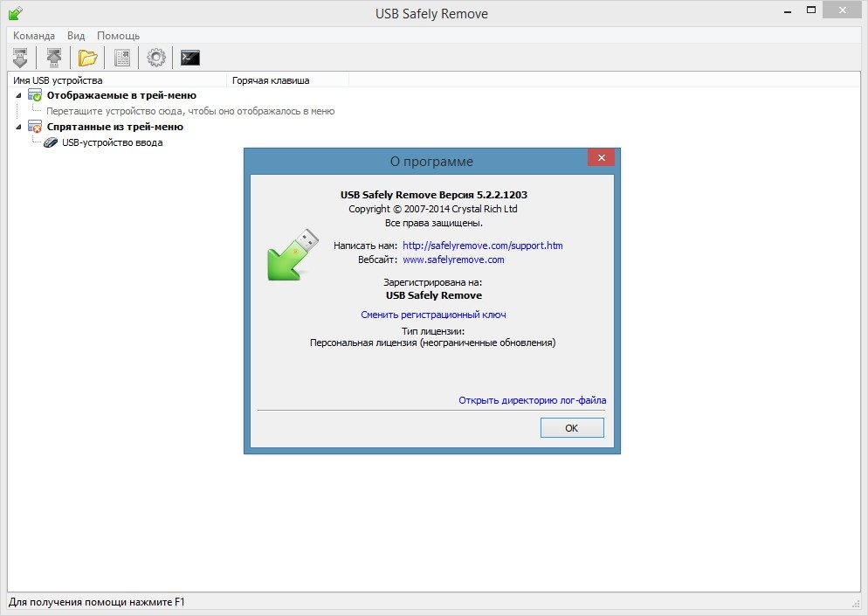Click the yellow open folder toolbar icon

pos(88,58)
